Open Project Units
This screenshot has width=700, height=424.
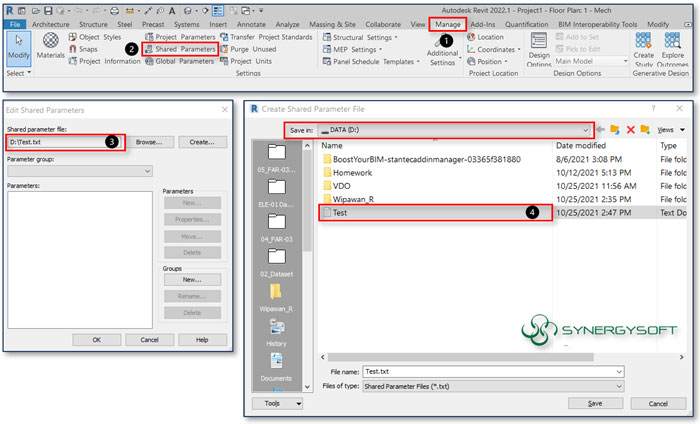point(246,61)
